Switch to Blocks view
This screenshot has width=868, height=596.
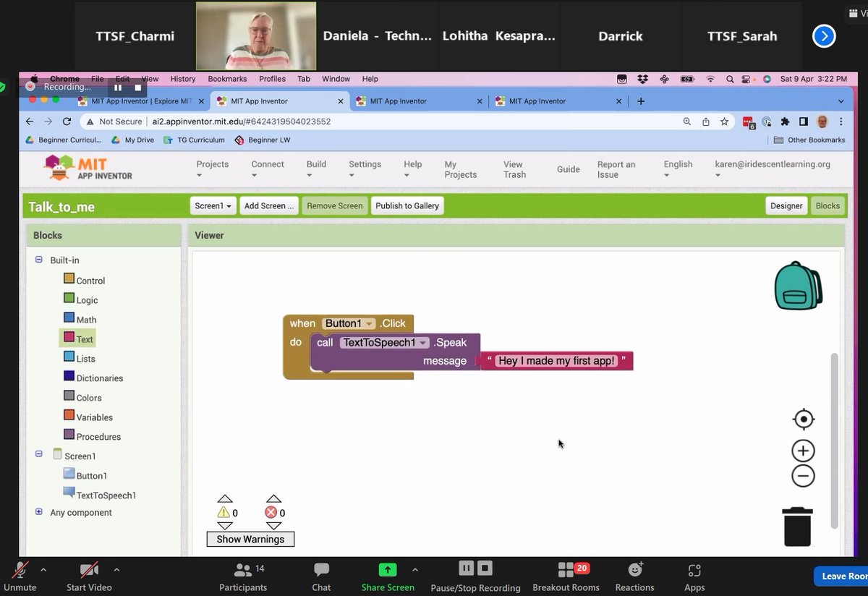pos(827,206)
